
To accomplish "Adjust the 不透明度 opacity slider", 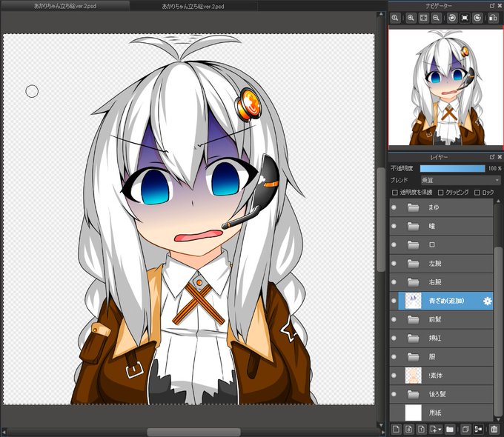I will point(453,168).
